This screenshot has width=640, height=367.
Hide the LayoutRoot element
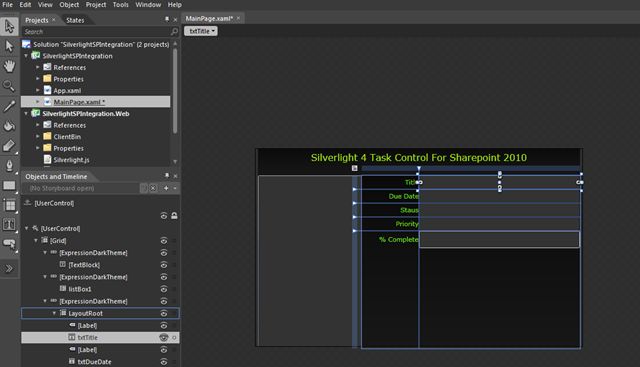164,313
